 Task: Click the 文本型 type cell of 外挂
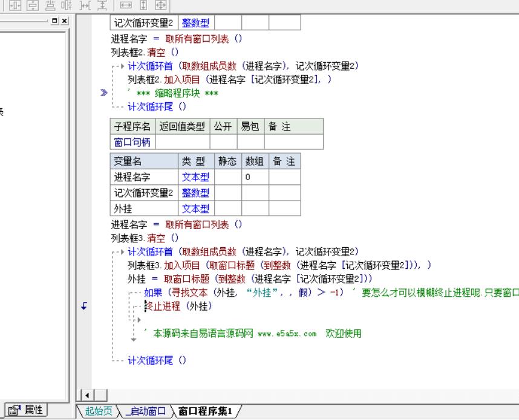tap(196, 208)
